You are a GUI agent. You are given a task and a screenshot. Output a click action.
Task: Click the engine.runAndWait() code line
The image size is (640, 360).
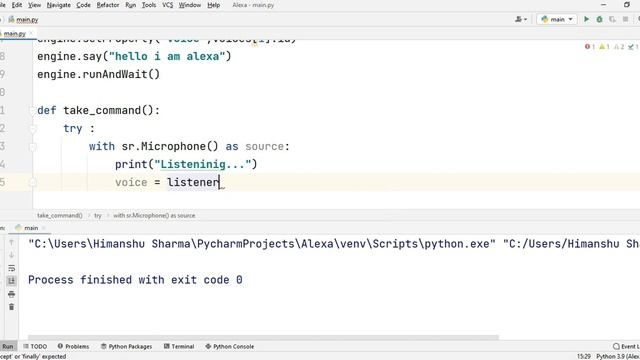98,74
